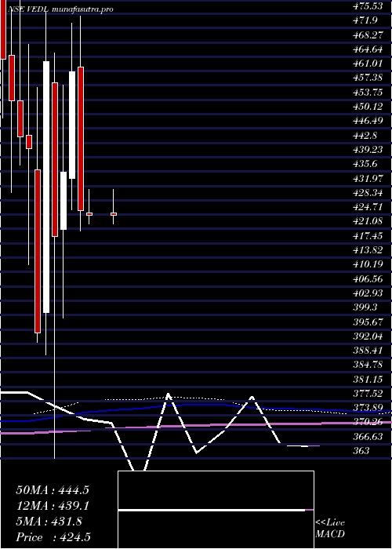Click the 446.49 price axis label
The width and height of the screenshot is (392, 549).
368,121
